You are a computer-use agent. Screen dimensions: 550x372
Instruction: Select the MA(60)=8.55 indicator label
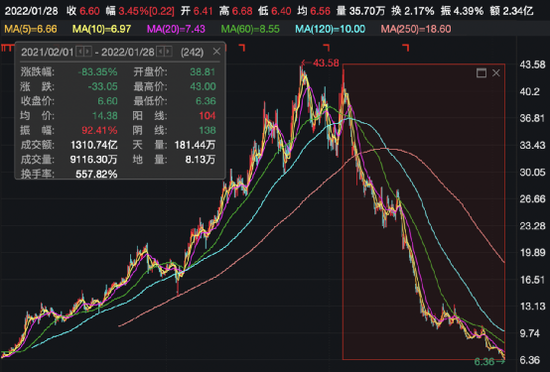click(250, 29)
